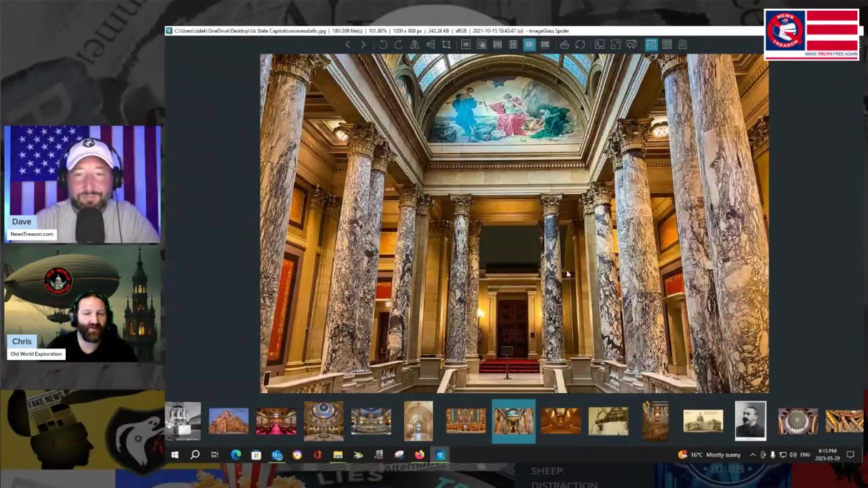Open Microsoft Store from taskbar
Screen dimensions: 868x488
pos(256,455)
